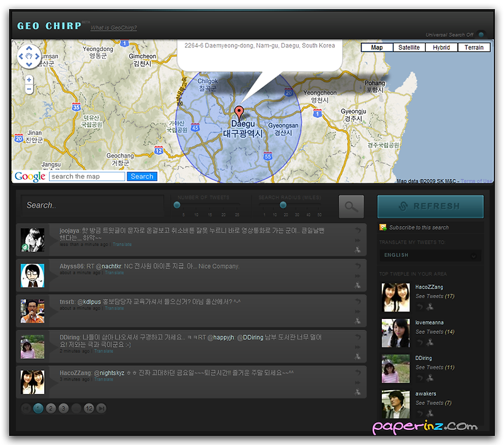
Task: Click the magnifier search button
Action: [352, 206]
